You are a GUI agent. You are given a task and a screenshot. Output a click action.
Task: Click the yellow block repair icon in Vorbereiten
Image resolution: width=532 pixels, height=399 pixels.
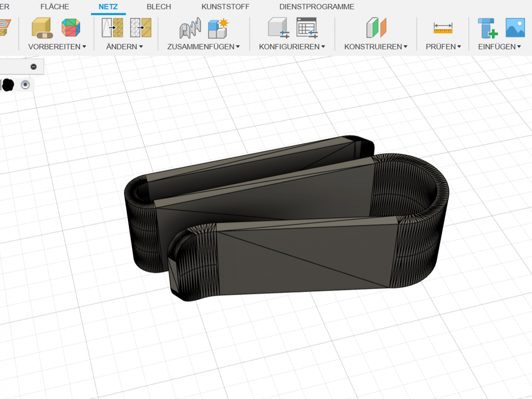point(42,28)
